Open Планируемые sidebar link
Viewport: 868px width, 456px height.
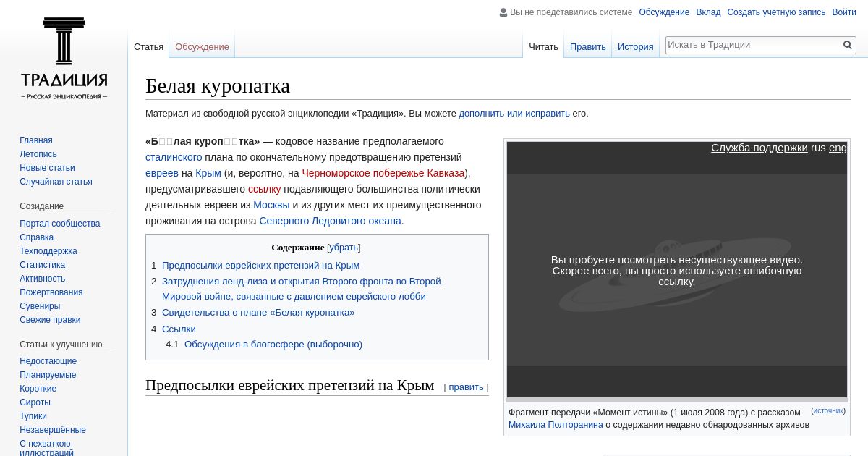[x=48, y=375]
